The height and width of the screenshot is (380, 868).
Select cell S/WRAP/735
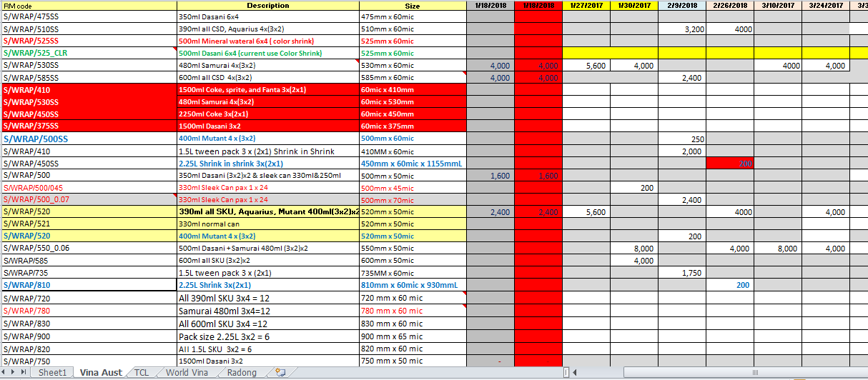(89, 273)
